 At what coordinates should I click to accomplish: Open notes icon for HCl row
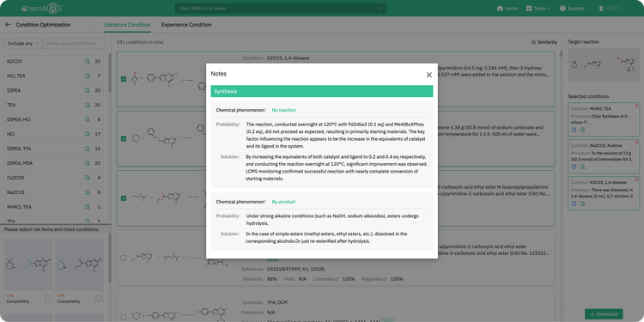point(87,134)
